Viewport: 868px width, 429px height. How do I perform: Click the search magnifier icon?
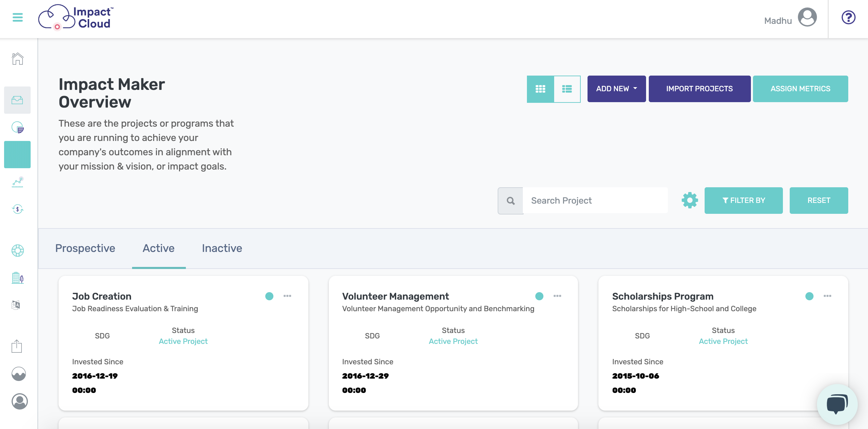click(x=511, y=201)
